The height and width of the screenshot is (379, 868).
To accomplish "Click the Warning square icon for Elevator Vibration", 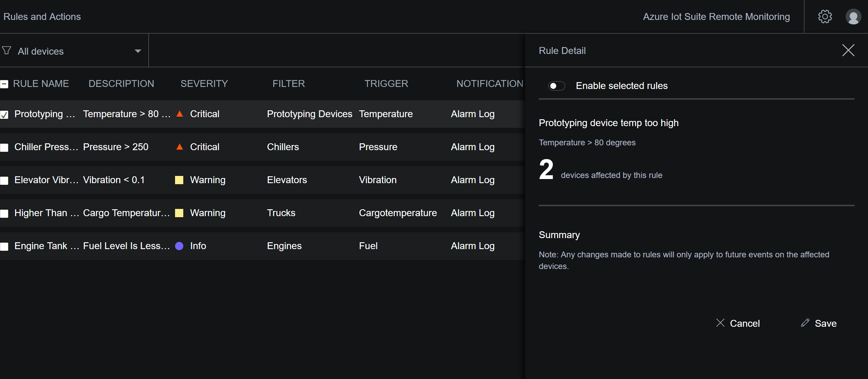I will (179, 179).
